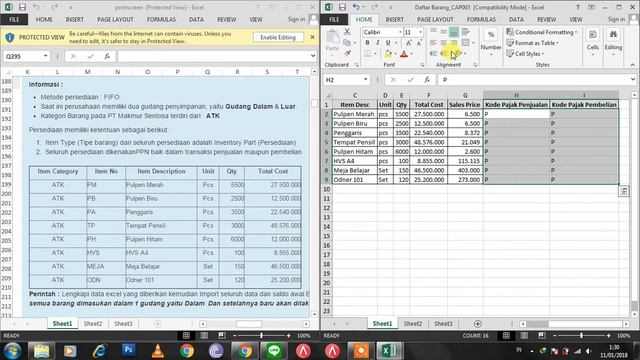Select the Format Painter brush

click(347, 53)
